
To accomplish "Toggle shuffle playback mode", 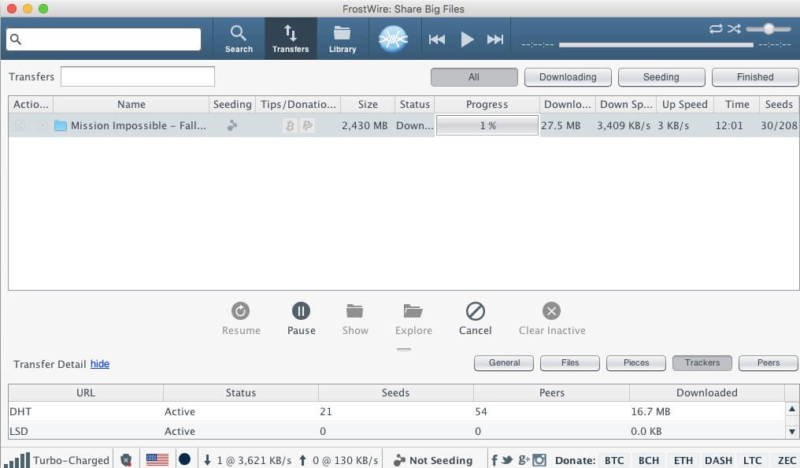I will pyautogui.click(x=734, y=29).
